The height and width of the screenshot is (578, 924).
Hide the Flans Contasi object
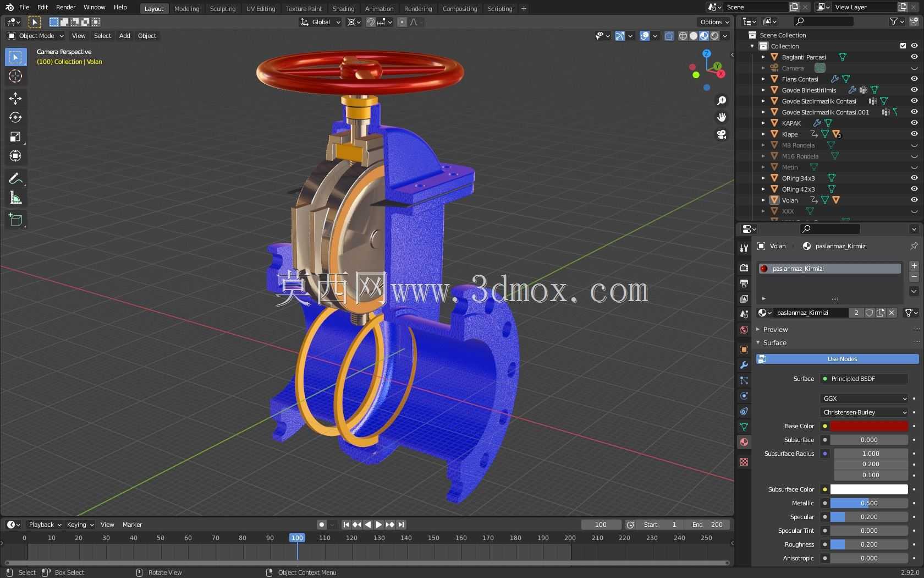point(914,79)
